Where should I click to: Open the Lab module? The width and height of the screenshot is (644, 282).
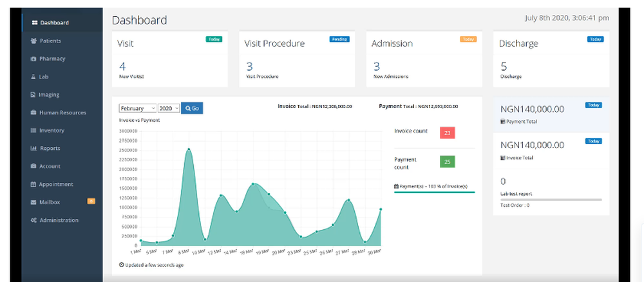click(x=62, y=77)
